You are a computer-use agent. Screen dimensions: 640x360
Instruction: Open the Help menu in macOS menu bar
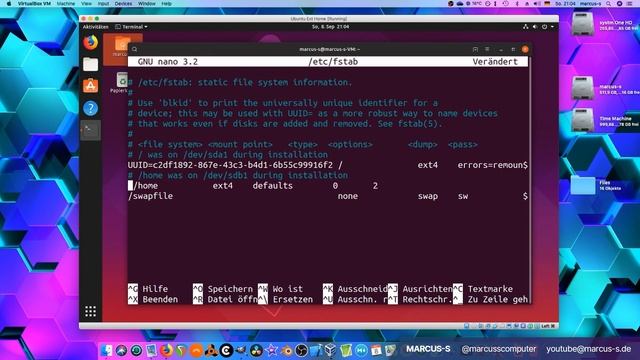pos(167,4)
